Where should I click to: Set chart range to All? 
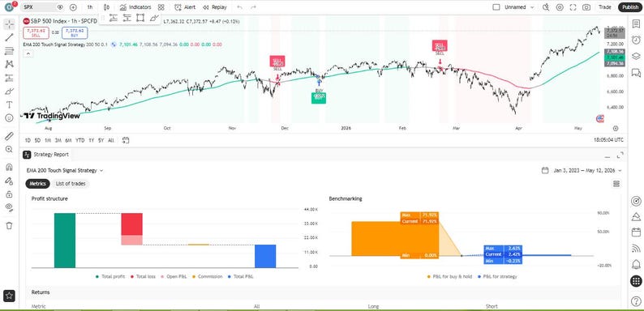111,140
